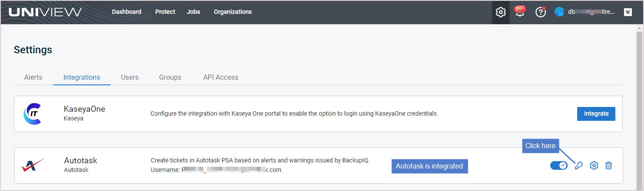Open settings gear in top navigation bar

501,12
